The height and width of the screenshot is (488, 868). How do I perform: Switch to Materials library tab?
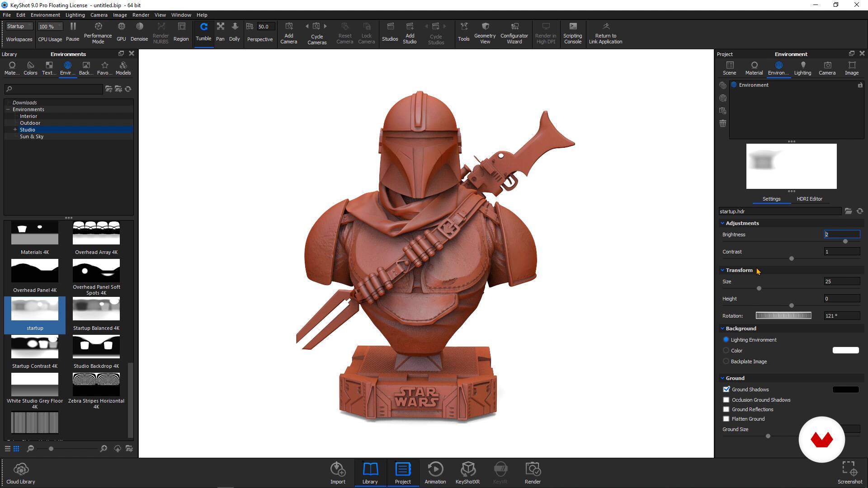click(x=12, y=68)
